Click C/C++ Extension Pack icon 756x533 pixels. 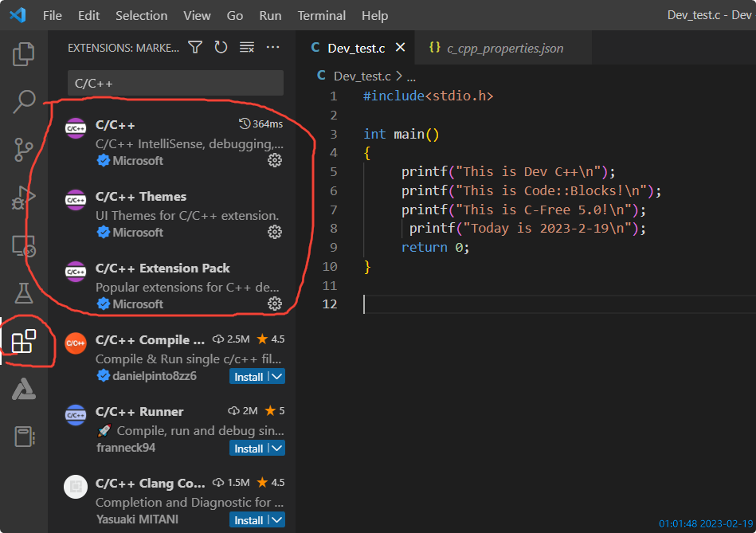76,272
